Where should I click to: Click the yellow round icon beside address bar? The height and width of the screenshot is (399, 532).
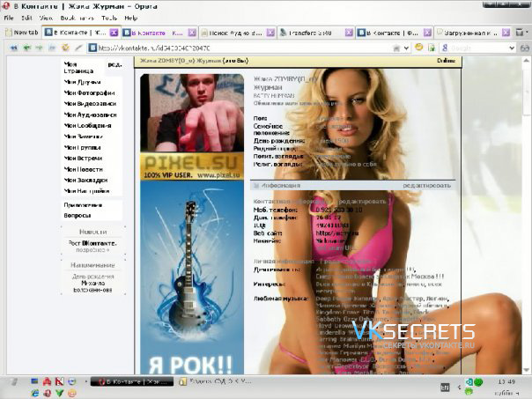[x=419, y=48]
